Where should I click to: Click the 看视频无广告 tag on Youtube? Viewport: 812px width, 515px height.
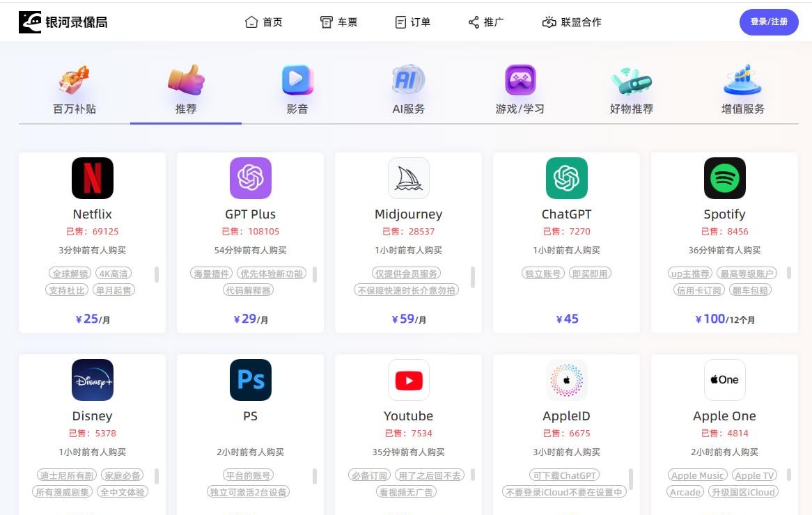click(x=406, y=492)
